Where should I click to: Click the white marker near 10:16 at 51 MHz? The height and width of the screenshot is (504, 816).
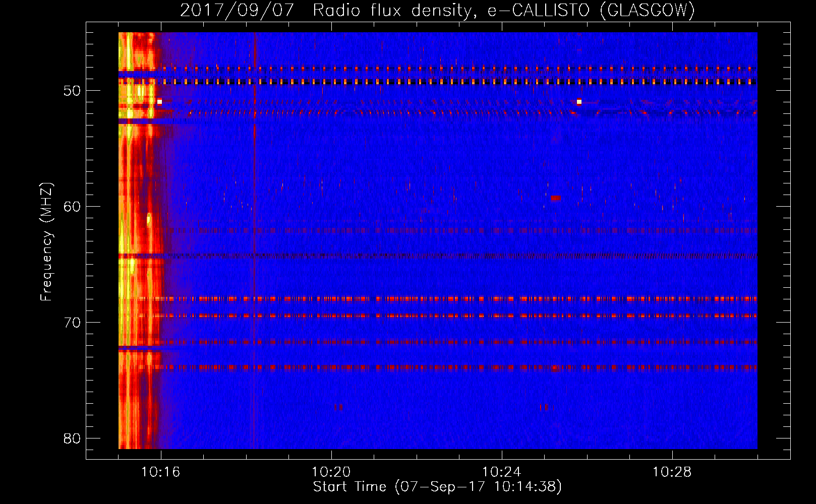coord(159,101)
